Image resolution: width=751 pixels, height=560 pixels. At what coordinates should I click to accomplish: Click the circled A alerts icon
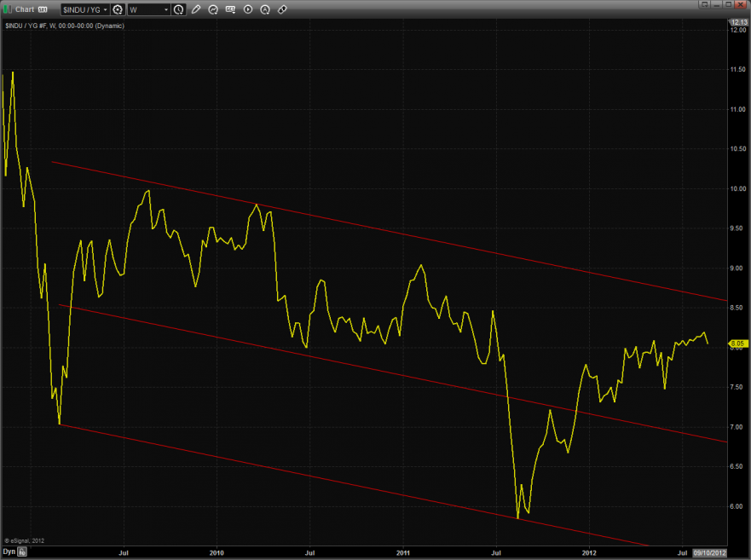coord(265,9)
